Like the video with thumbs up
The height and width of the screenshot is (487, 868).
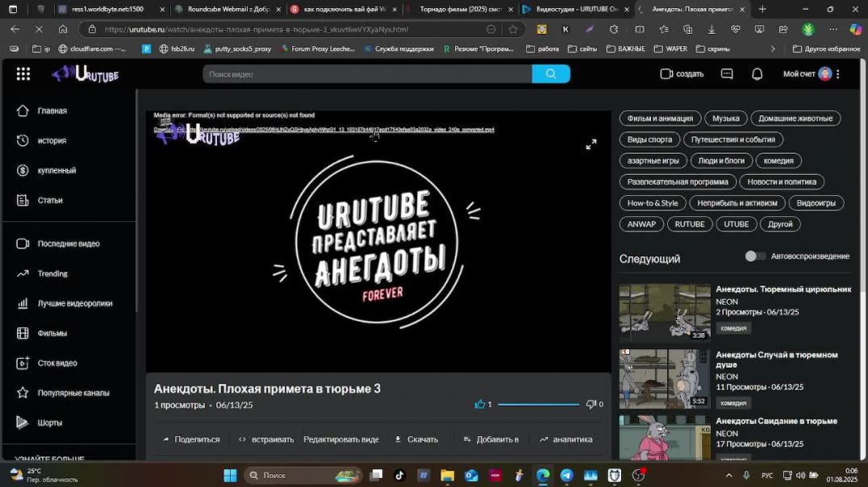[479, 405]
